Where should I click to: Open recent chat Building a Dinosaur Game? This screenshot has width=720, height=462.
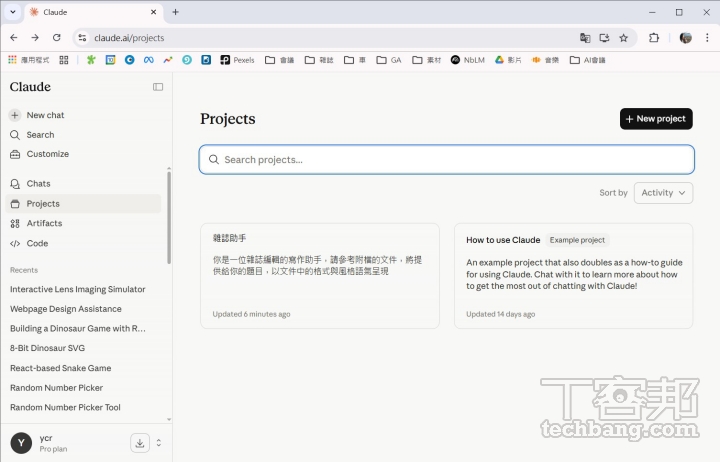point(78,329)
